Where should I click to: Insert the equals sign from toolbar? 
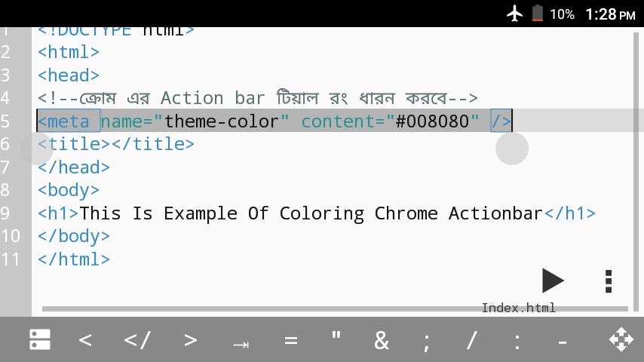(291, 340)
